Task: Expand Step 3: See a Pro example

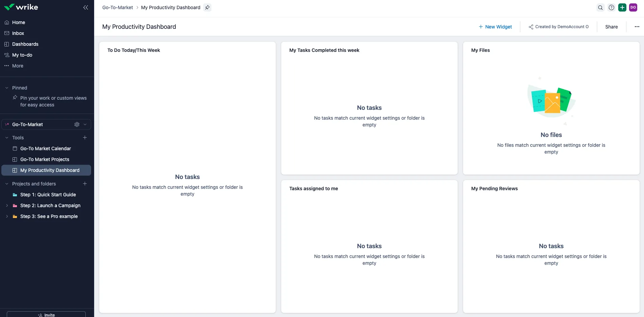Action: coord(7,216)
